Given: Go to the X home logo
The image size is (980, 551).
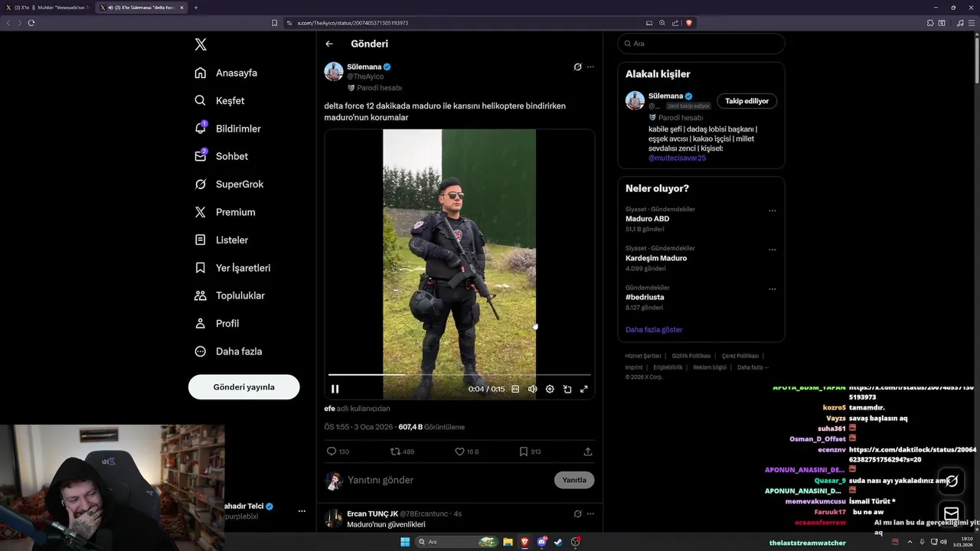Looking at the screenshot, I should coord(201,44).
